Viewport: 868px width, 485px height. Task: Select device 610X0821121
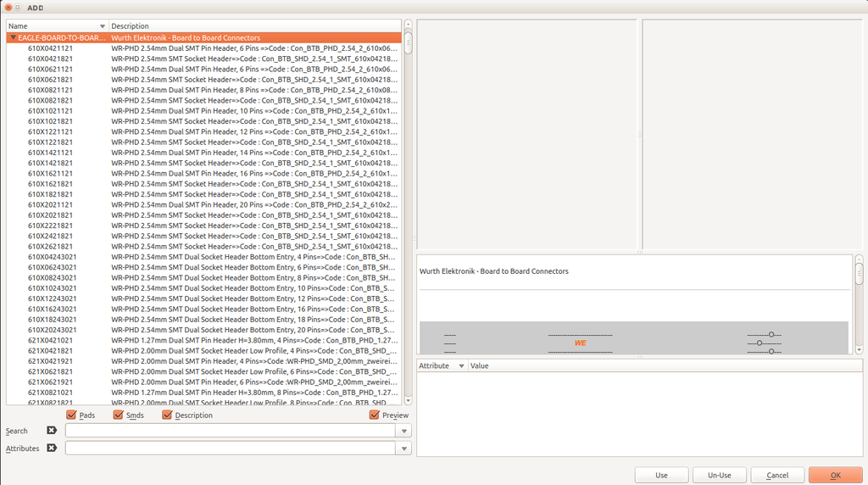203,90
